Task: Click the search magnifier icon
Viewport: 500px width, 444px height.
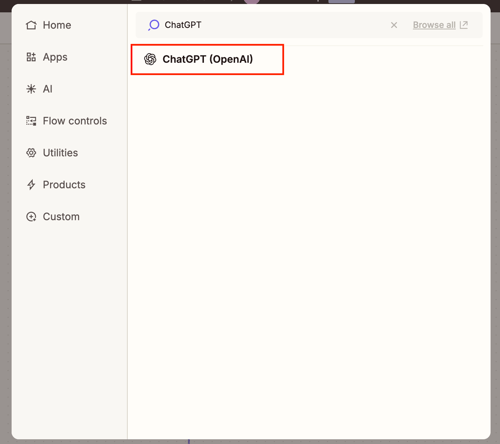Action: click(x=154, y=25)
